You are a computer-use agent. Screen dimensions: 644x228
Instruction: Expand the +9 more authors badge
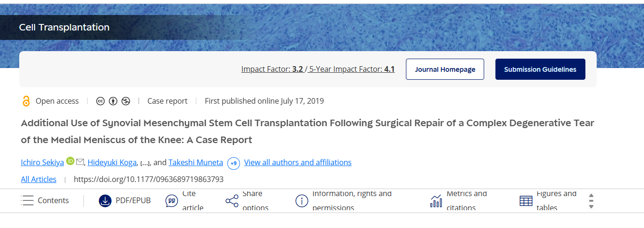pos(233,163)
